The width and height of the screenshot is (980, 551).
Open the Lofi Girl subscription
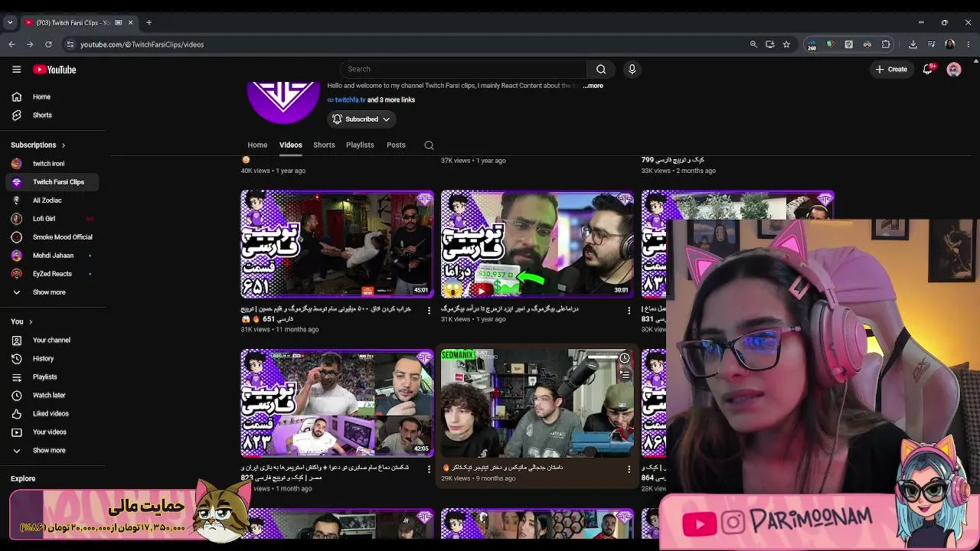[x=52, y=219]
